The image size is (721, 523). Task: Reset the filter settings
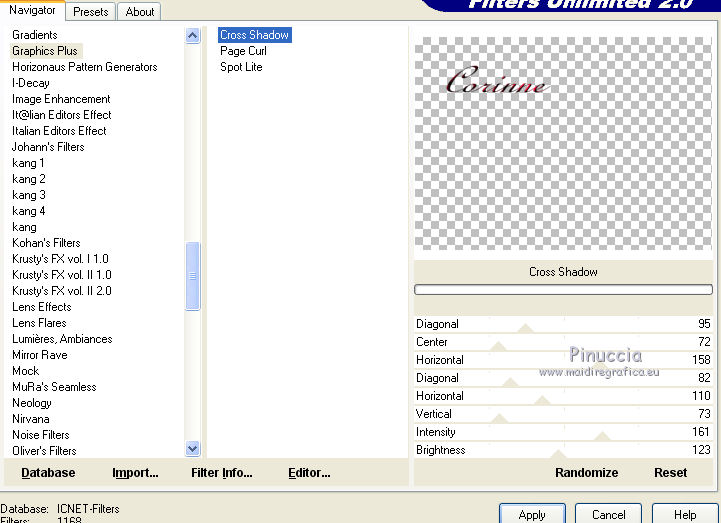(670, 473)
